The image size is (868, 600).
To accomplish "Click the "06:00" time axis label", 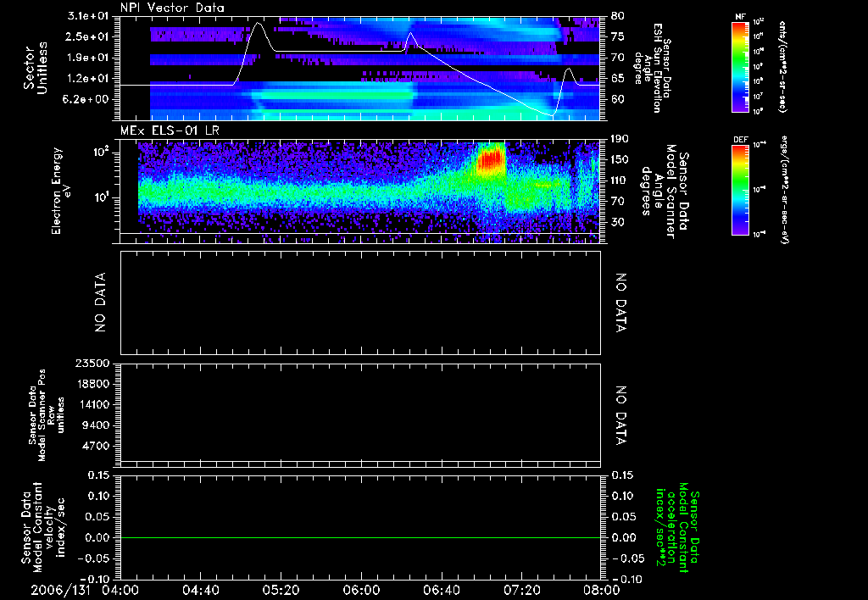I will [x=361, y=590].
